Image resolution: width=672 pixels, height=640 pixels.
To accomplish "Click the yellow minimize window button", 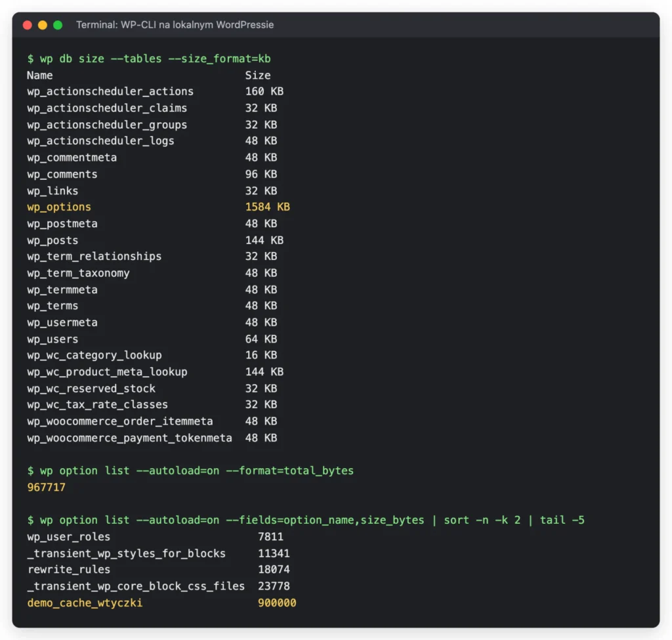I will 43,26.
